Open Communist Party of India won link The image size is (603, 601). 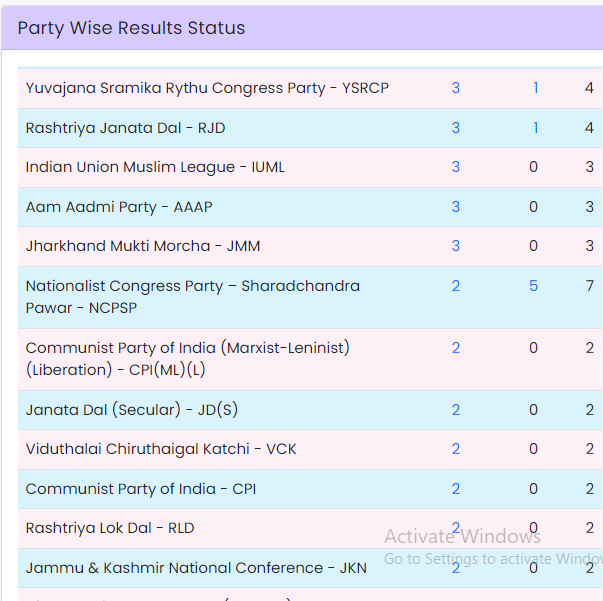(456, 489)
